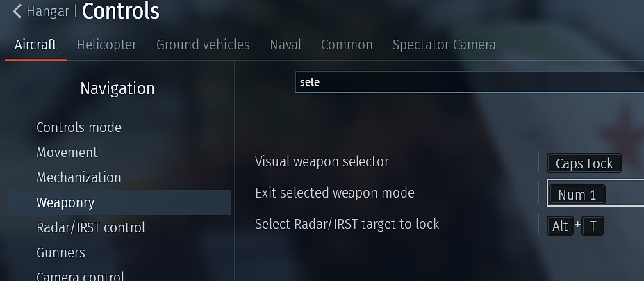Image resolution: width=644 pixels, height=281 pixels.
Task: Click the Hangar breadcrumb link
Action: click(49, 12)
